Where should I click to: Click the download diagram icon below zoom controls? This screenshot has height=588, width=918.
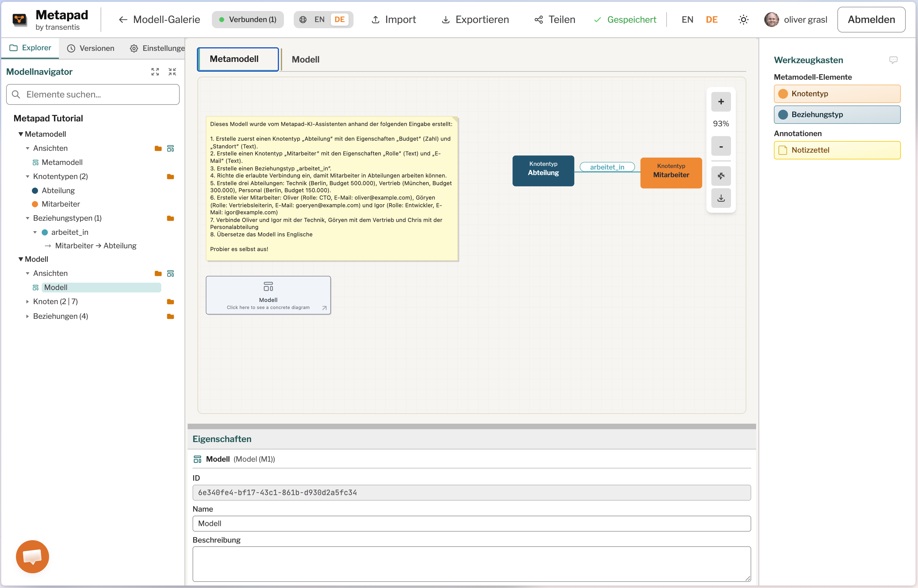(x=720, y=198)
